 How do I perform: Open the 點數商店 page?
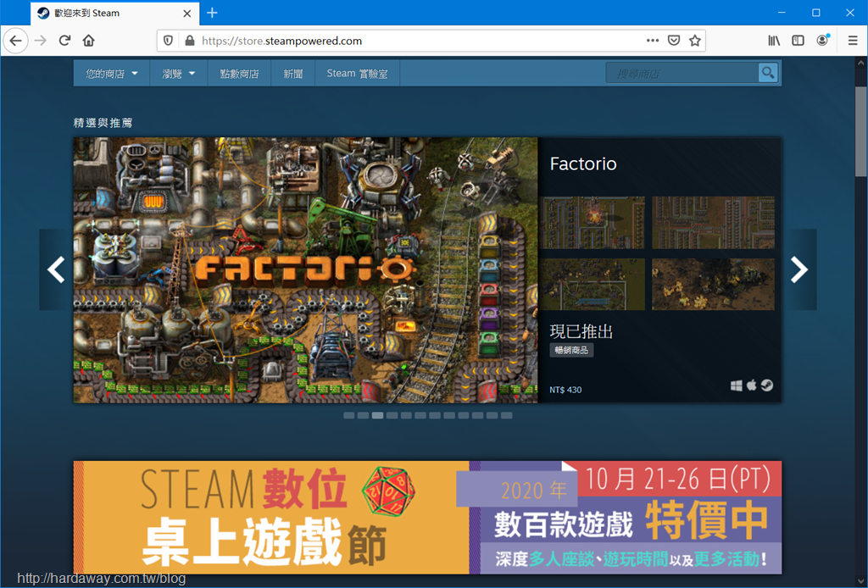click(x=239, y=74)
